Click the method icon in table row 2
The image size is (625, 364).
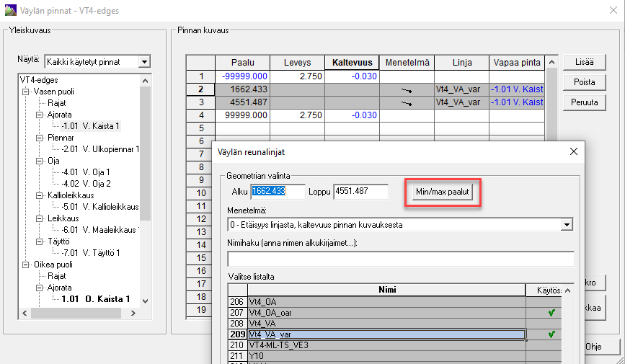[x=407, y=91]
